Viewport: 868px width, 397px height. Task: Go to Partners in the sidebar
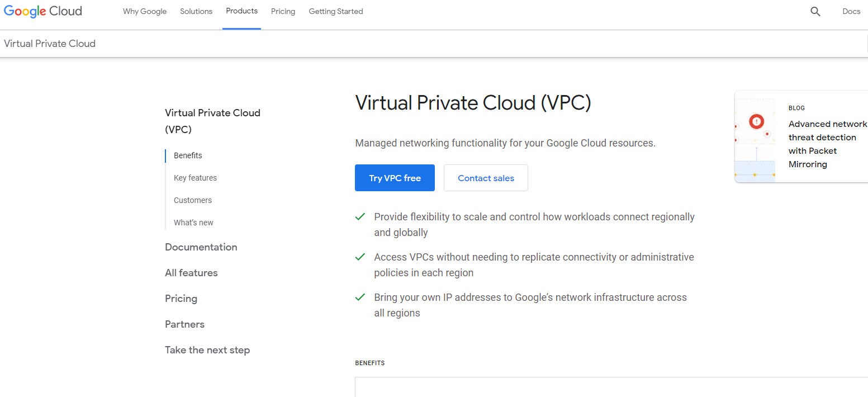tap(184, 324)
